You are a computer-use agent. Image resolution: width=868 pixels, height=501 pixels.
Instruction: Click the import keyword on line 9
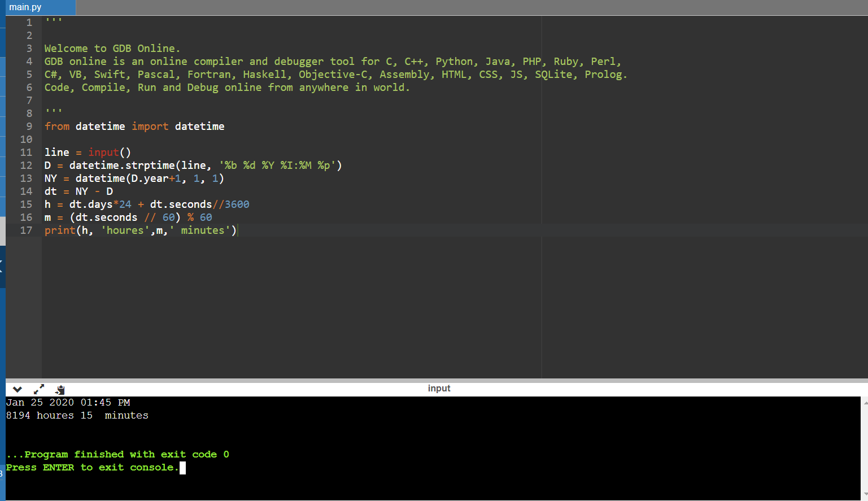coord(150,127)
